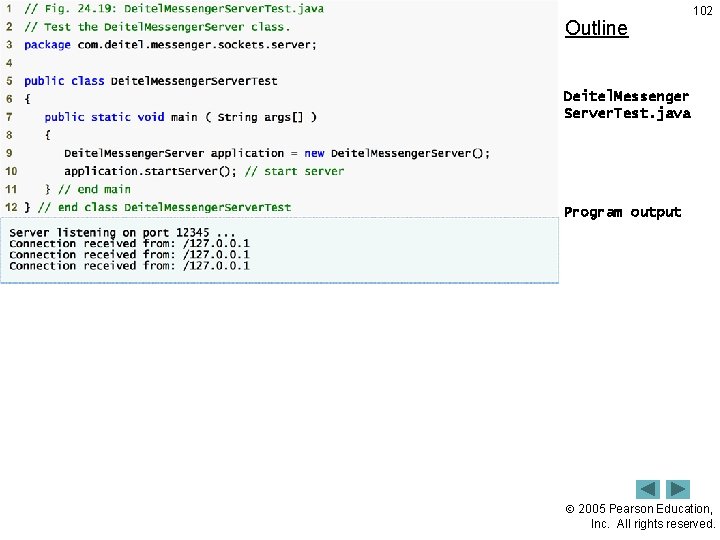Click the Outline heading
The image size is (720, 540).
[596, 28]
